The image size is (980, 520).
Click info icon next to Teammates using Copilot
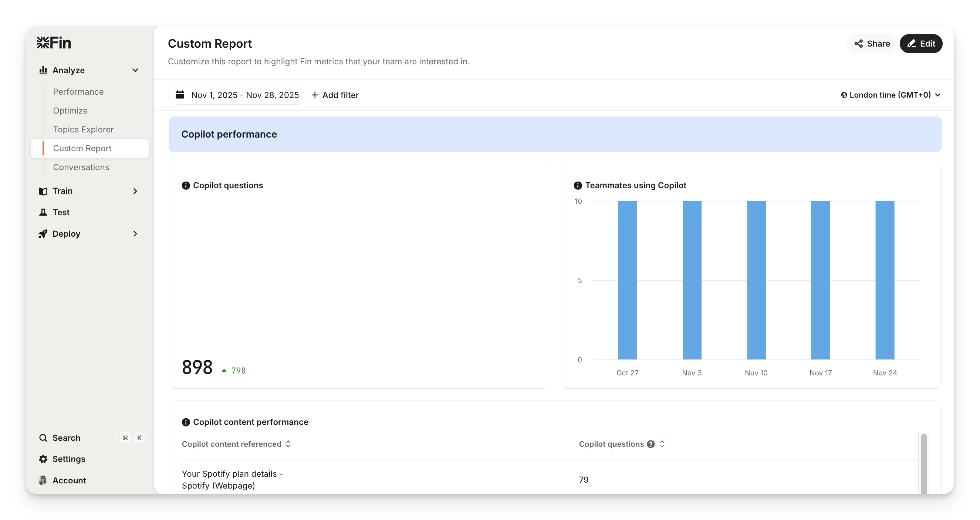[578, 186]
